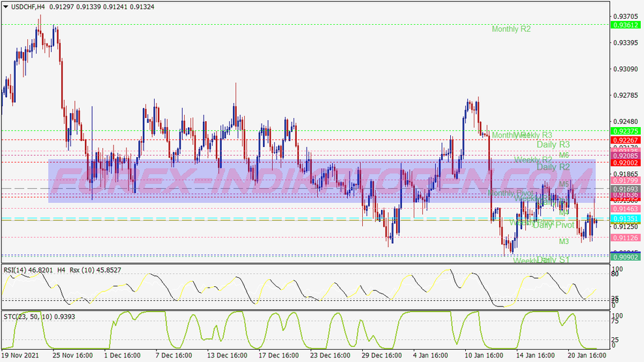Click the 29 Dec 16:00 time label
This screenshot has width=644, height=362.
382,355
